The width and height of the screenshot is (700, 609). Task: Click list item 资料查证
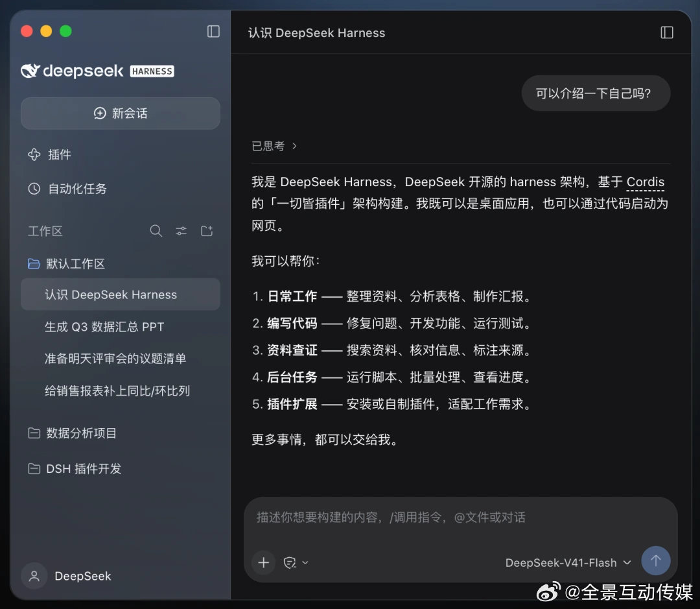[x=292, y=350]
